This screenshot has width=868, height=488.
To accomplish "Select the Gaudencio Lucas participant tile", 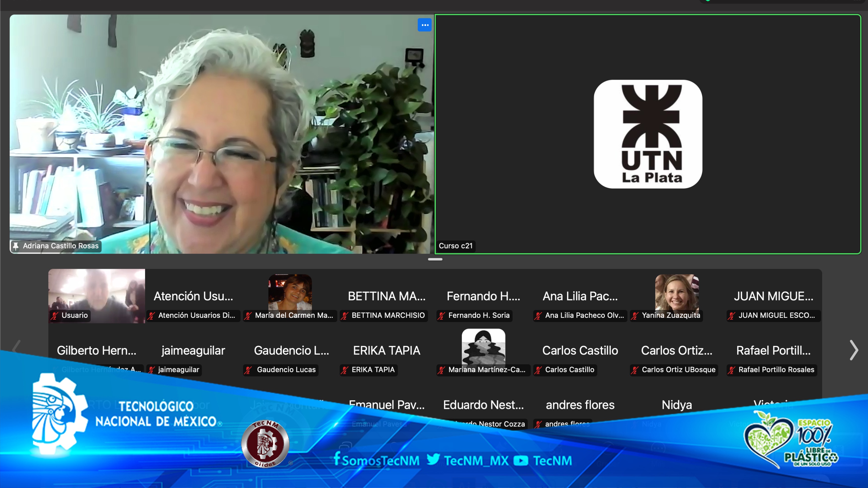I will point(290,350).
